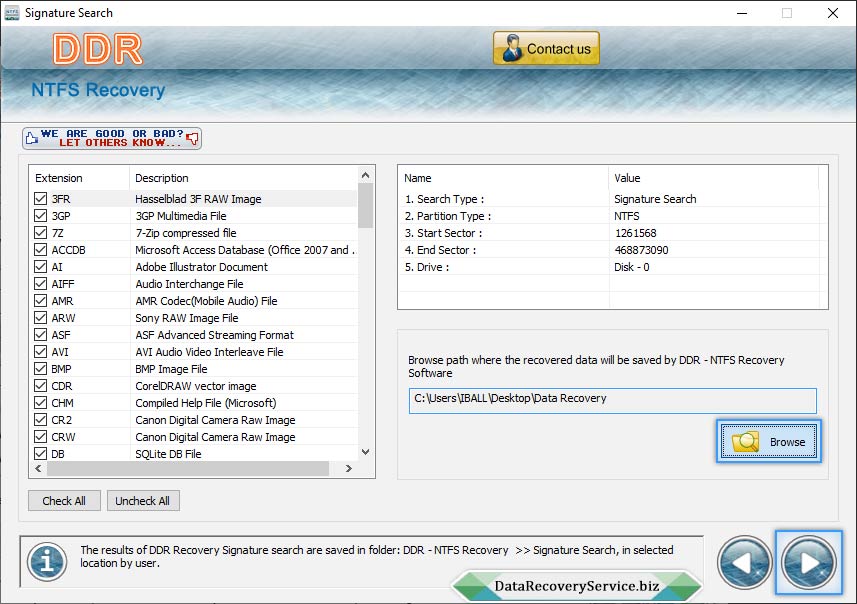Image resolution: width=857 pixels, height=604 pixels.
Task: Click the Drive value 'Disk - 0'
Action: pos(631,267)
